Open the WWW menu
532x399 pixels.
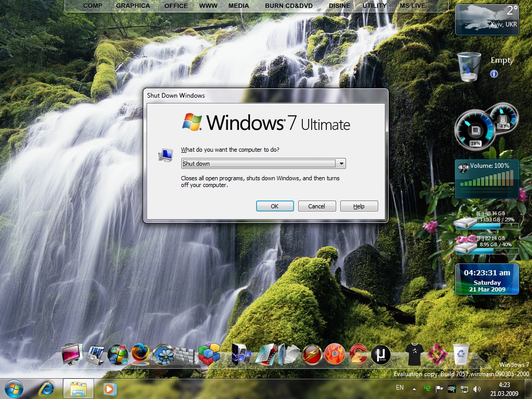pos(208,6)
